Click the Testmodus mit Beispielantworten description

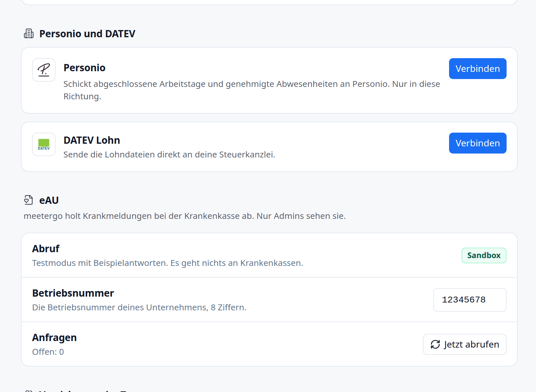tap(168, 263)
